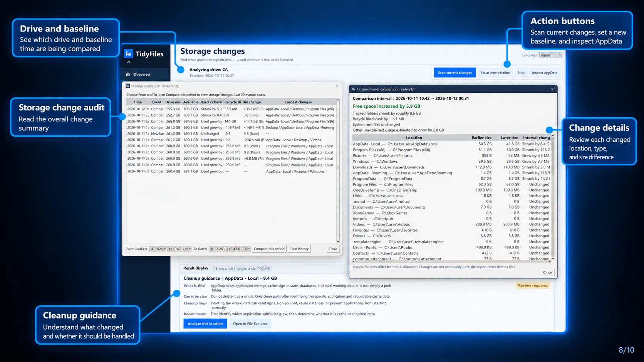Click Clear history button
The height and width of the screenshot is (362, 644).
click(x=299, y=249)
